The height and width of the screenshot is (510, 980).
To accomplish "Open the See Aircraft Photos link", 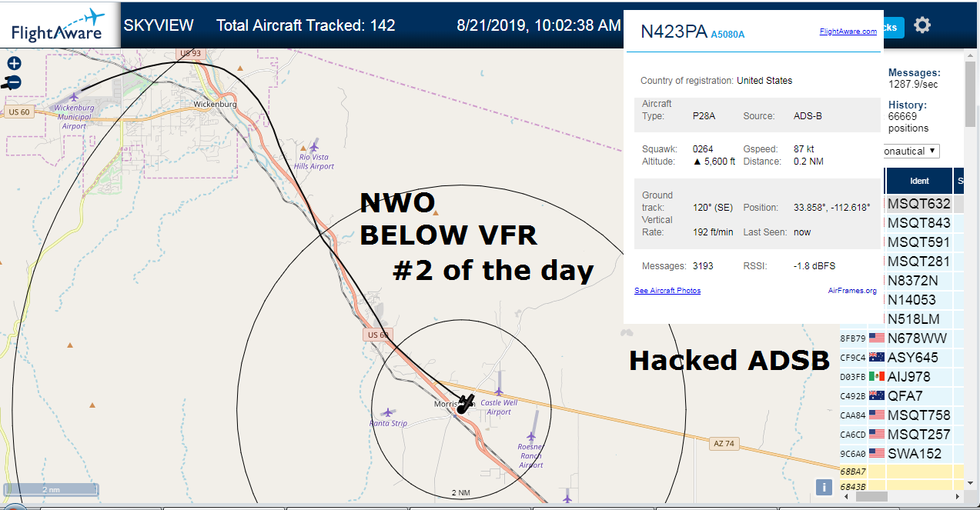I will tap(667, 291).
